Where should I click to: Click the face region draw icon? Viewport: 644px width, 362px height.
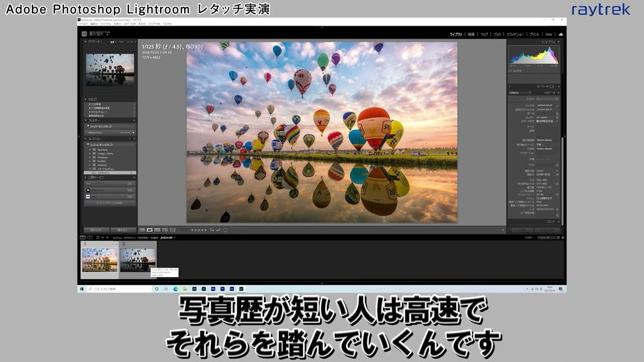tap(225, 230)
